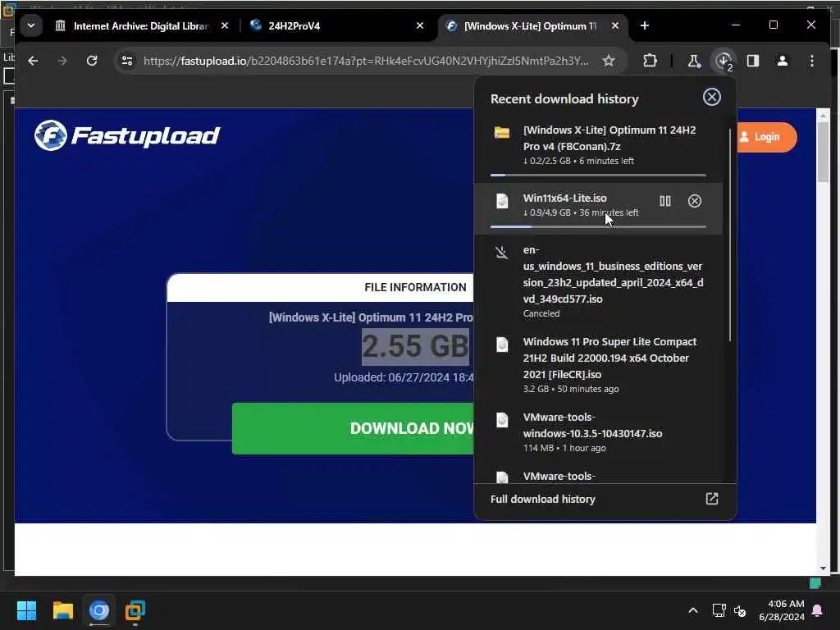Open VMware-tools-windows-10.3.5-10430147.iso entry

[x=598, y=432]
